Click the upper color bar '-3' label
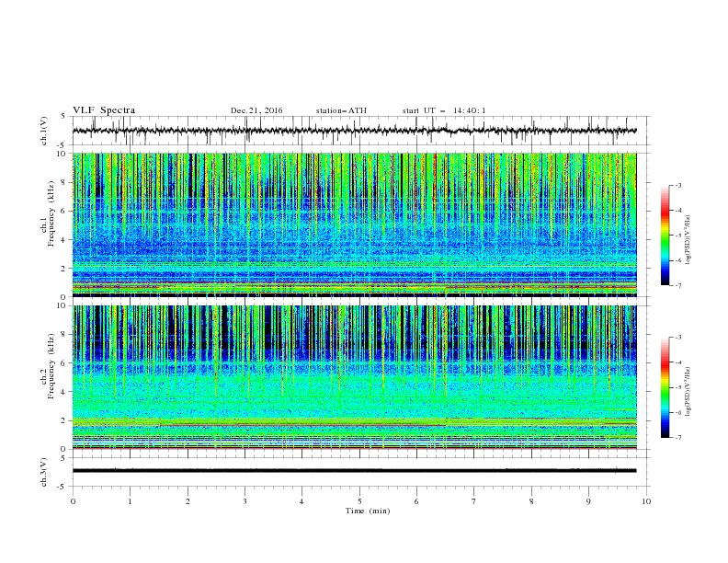The image size is (728, 563). [x=678, y=185]
